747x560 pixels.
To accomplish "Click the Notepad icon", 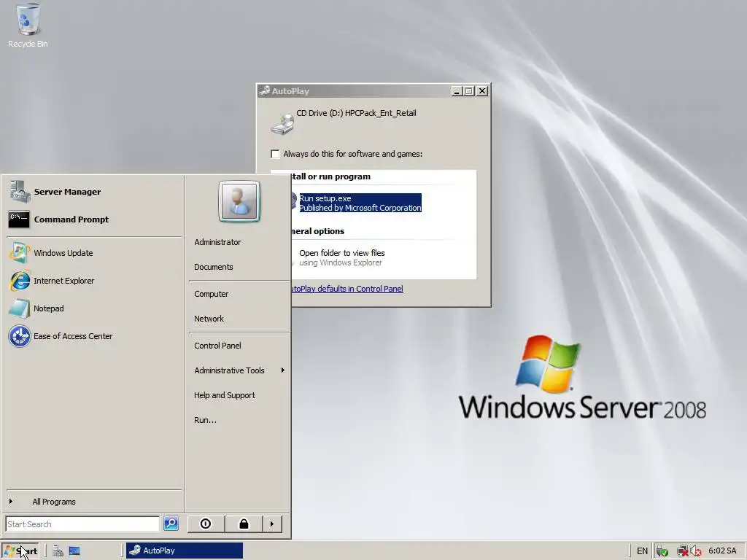I will (x=19, y=308).
